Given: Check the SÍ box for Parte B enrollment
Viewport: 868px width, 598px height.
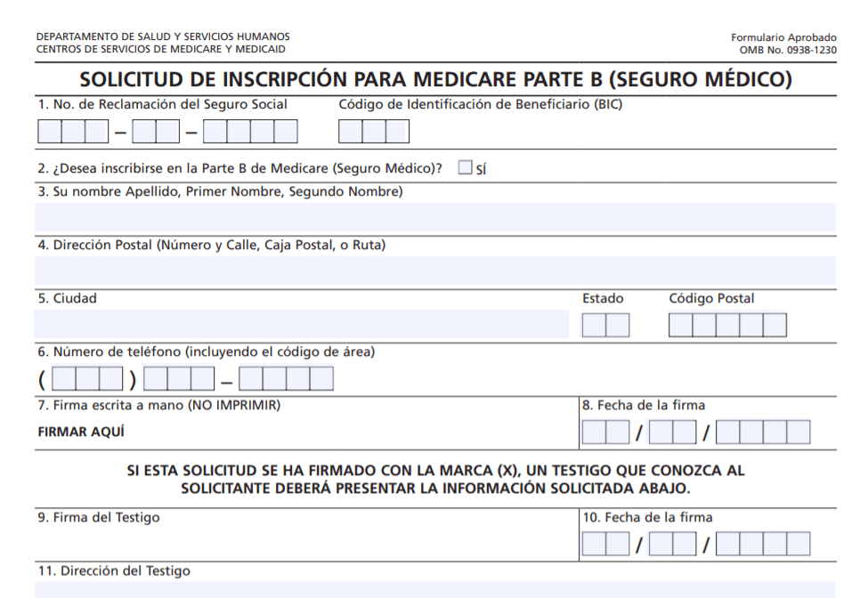Looking at the screenshot, I should (465, 167).
